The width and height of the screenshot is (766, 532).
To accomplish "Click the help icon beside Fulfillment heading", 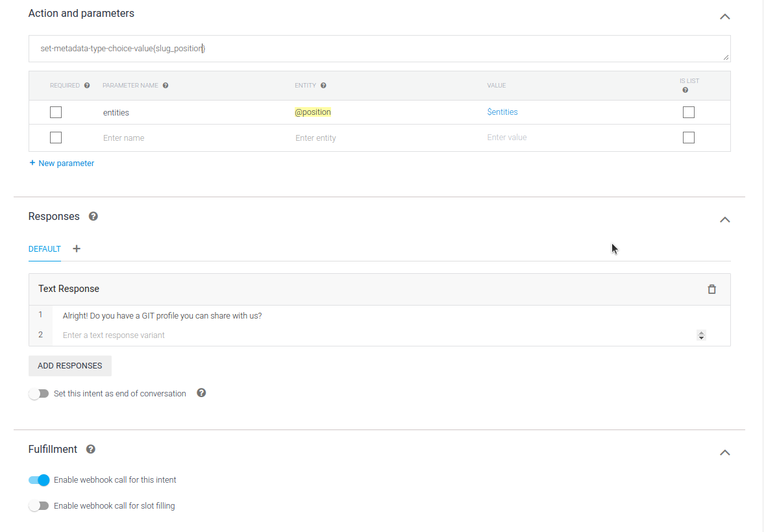I will click(x=91, y=449).
